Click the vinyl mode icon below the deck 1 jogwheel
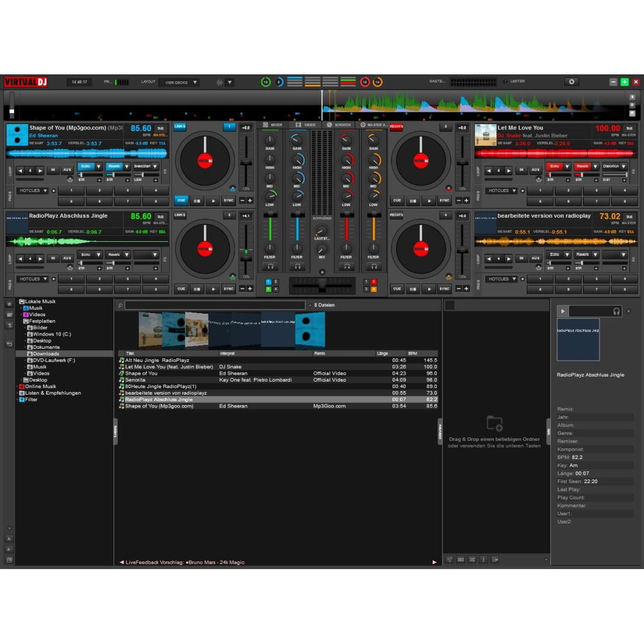 click(x=232, y=189)
